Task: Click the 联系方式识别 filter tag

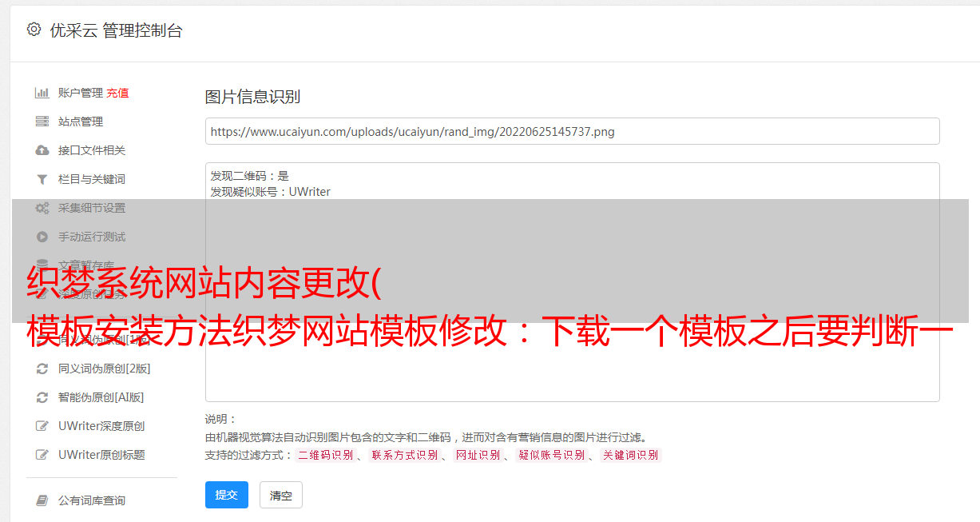Action: [404, 455]
